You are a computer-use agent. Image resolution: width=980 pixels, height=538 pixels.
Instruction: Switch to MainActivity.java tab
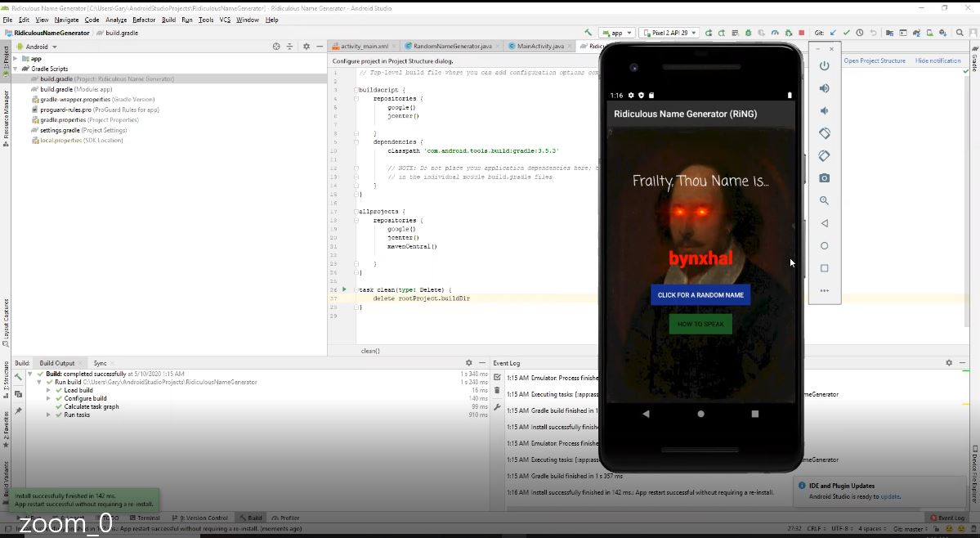coord(539,47)
